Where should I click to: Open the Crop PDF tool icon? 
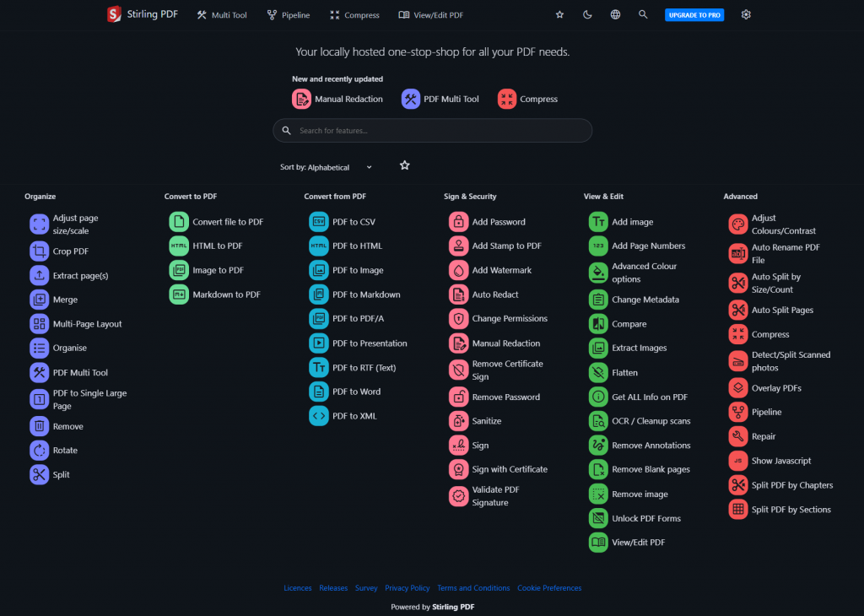pyautogui.click(x=39, y=251)
